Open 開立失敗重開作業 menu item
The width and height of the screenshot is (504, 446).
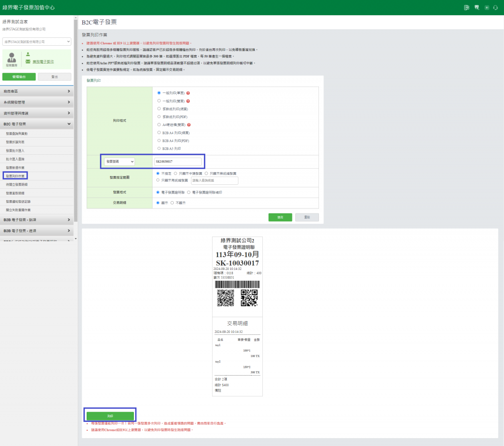pos(18,210)
